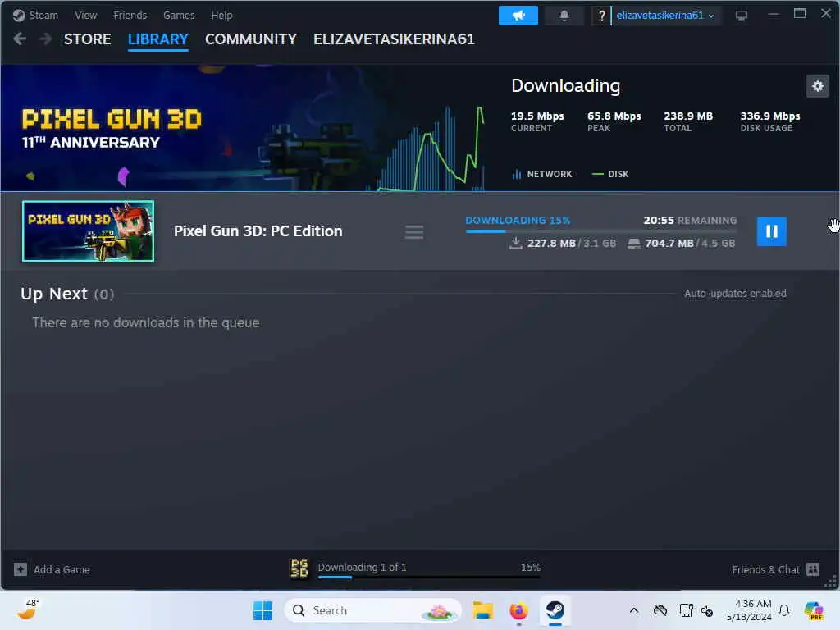Screen dimensions: 840x630
Task: Click the 65.8 Mbps peak value
Action: [614, 116]
